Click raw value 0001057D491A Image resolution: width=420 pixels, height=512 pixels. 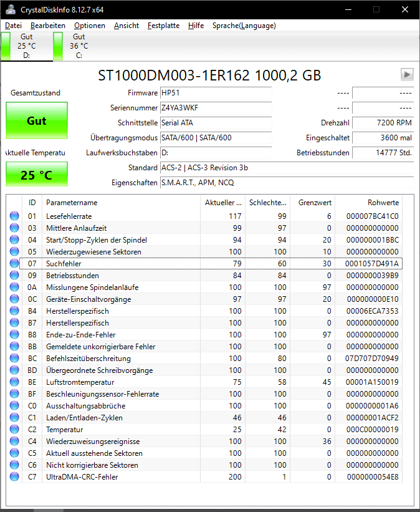371,264
